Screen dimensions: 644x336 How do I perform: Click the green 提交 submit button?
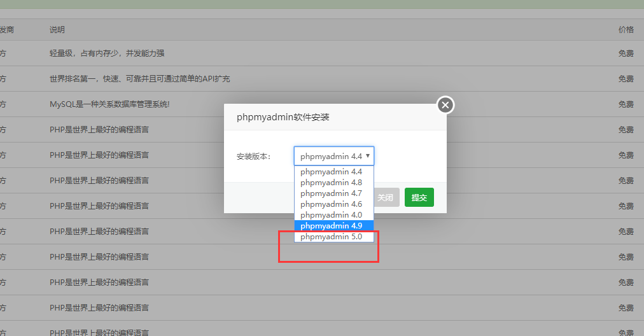(x=419, y=197)
